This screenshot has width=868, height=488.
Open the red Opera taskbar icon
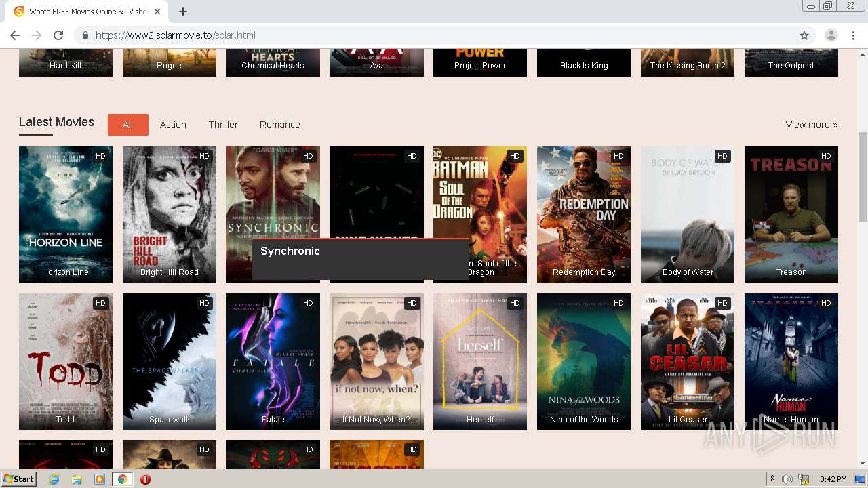click(145, 479)
